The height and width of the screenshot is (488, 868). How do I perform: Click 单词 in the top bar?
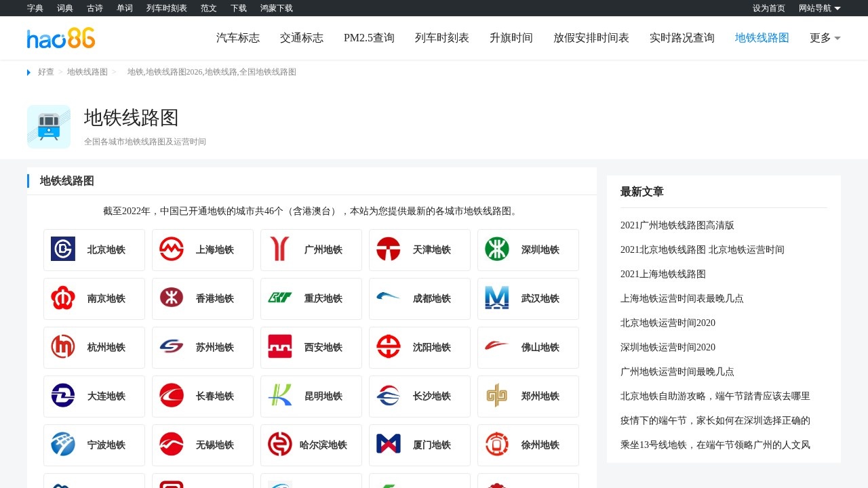(125, 8)
